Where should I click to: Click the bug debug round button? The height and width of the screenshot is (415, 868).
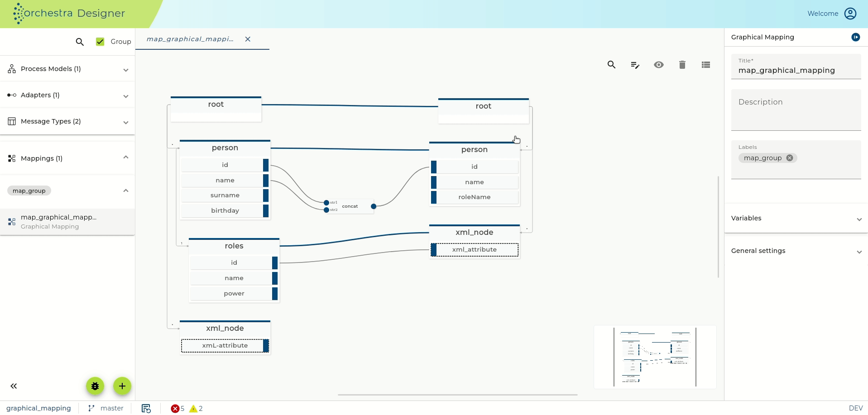pyautogui.click(x=95, y=386)
